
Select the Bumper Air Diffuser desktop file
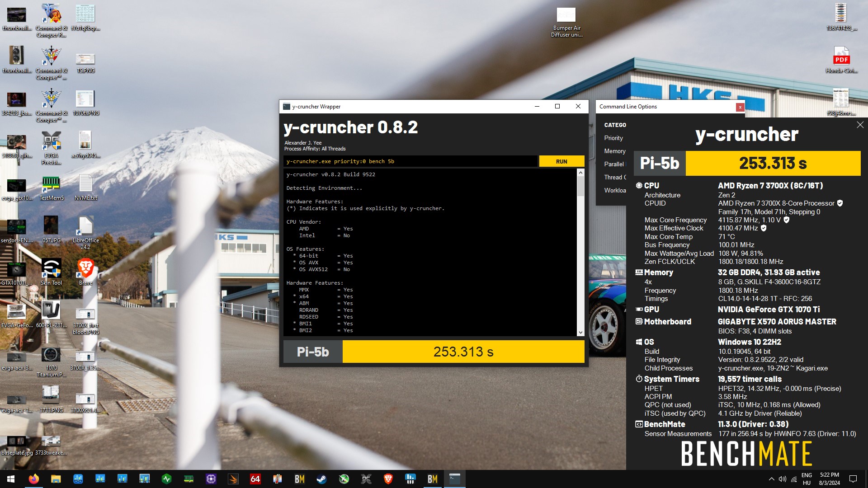pyautogui.click(x=566, y=23)
